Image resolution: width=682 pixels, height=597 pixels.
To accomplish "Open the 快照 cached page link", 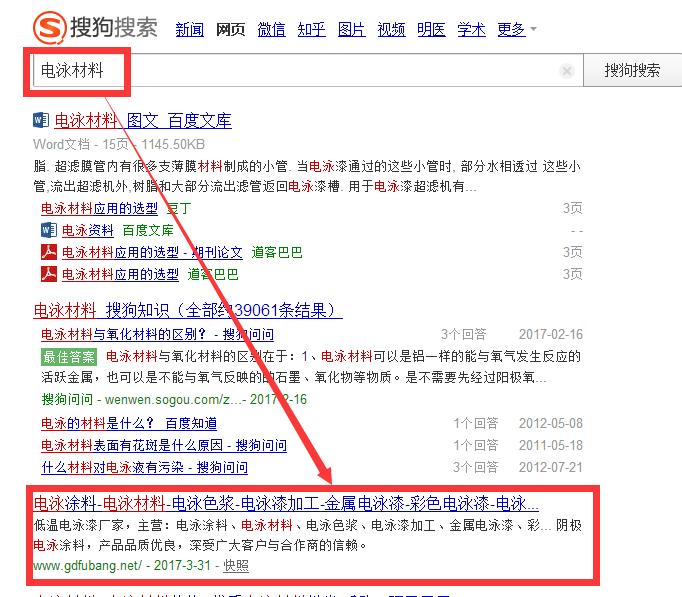I will pyautogui.click(x=236, y=566).
